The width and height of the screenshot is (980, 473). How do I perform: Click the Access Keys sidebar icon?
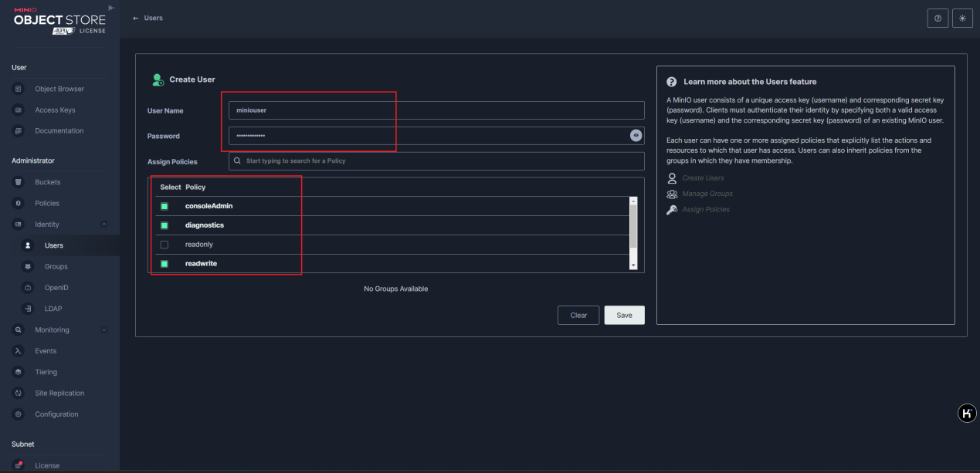pos(19,110)
